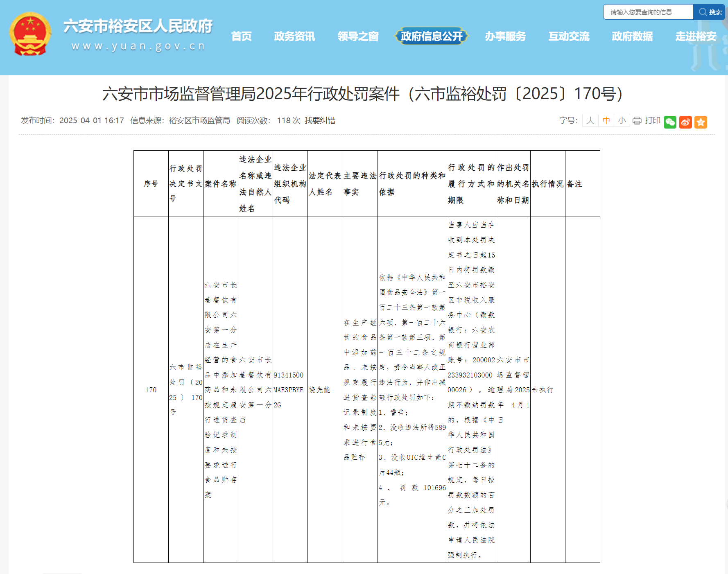Click the 行政处罚决定书文号 column header
The width and height of the screenshot is (728, 574).
pos(186,184)
